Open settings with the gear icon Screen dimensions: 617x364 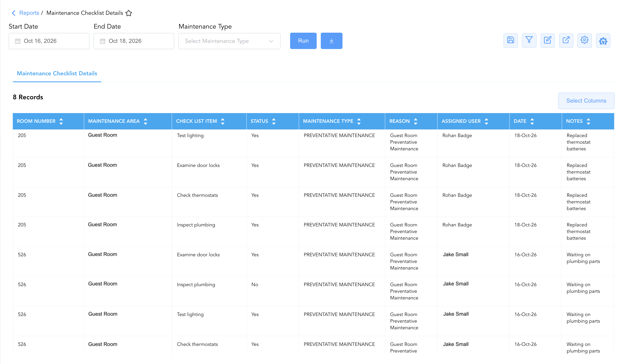[x=585, y=40]
